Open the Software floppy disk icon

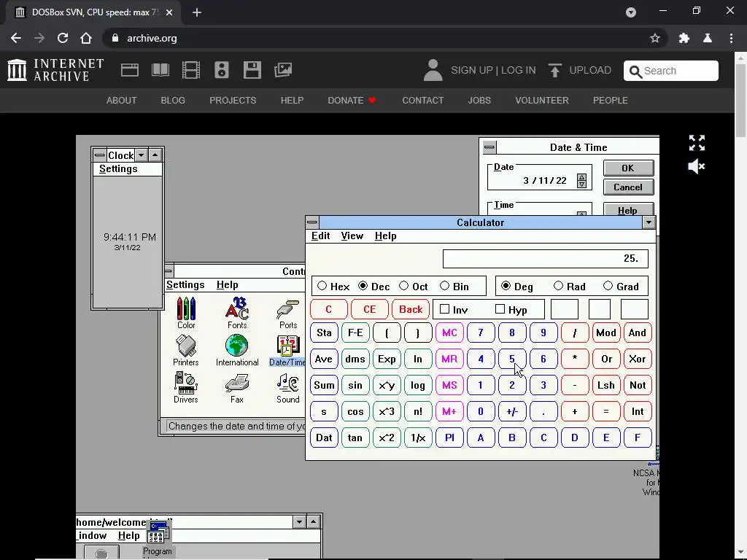pos(252,70)
